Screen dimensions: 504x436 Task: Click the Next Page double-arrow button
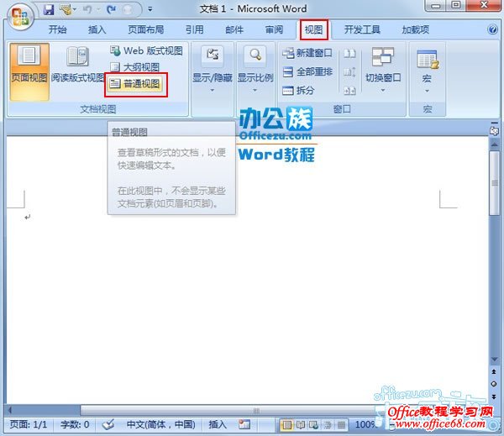point(494,397)
